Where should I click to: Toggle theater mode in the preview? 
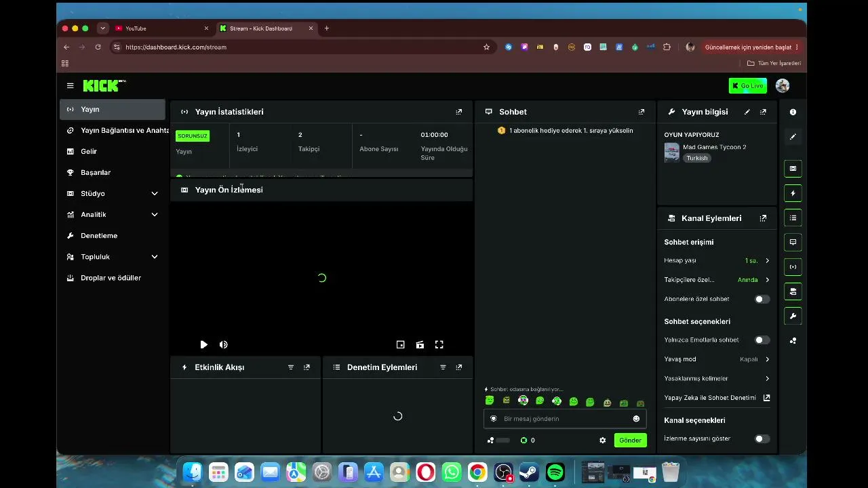point(420,345)
